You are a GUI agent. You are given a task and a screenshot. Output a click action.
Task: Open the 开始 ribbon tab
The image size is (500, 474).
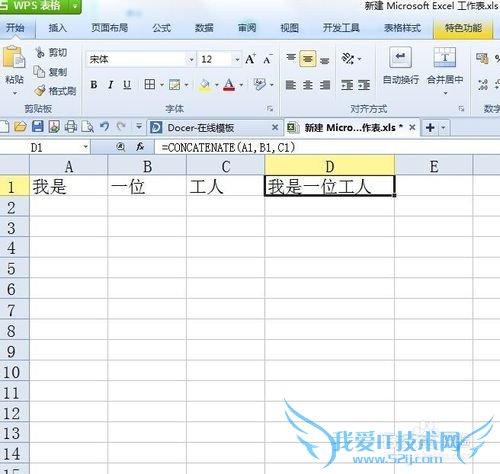coord(15,28)
